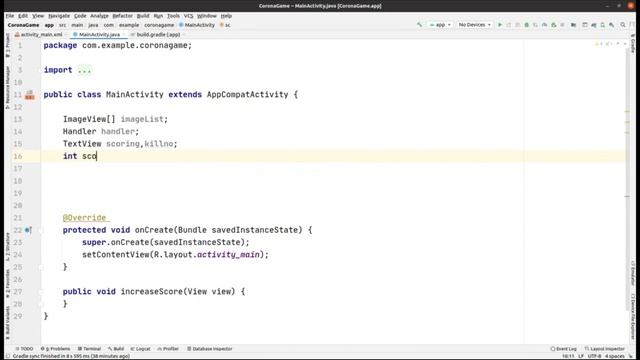Open the Build tool window at bottom
The height and width of the screenshot is (360, 640).
pyautogui.click(x=116, y=349)
